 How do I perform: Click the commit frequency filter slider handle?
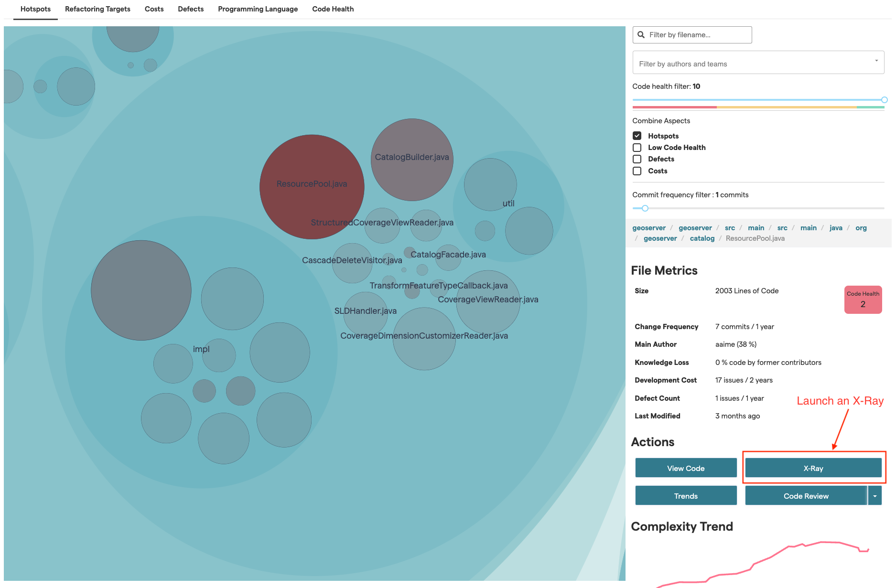645,208
